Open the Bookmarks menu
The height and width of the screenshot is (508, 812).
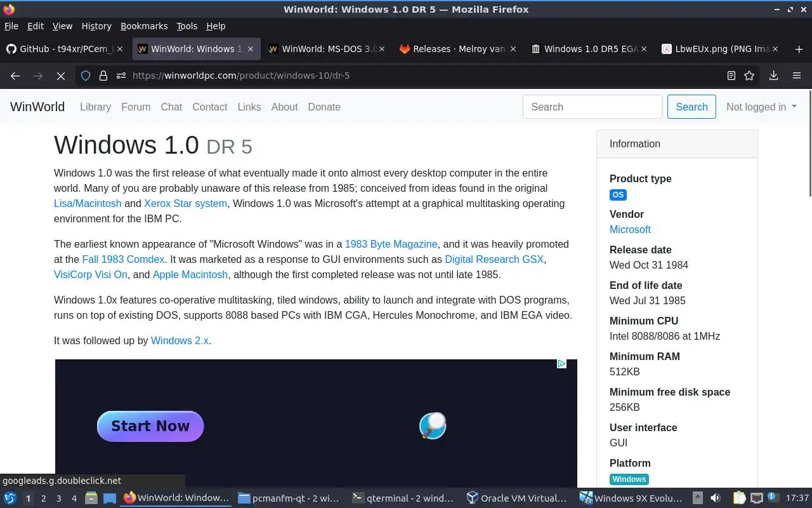pos(144,26)
